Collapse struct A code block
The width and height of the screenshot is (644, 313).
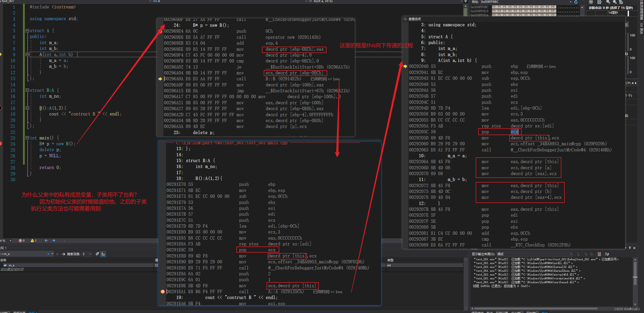pos(27,31)
